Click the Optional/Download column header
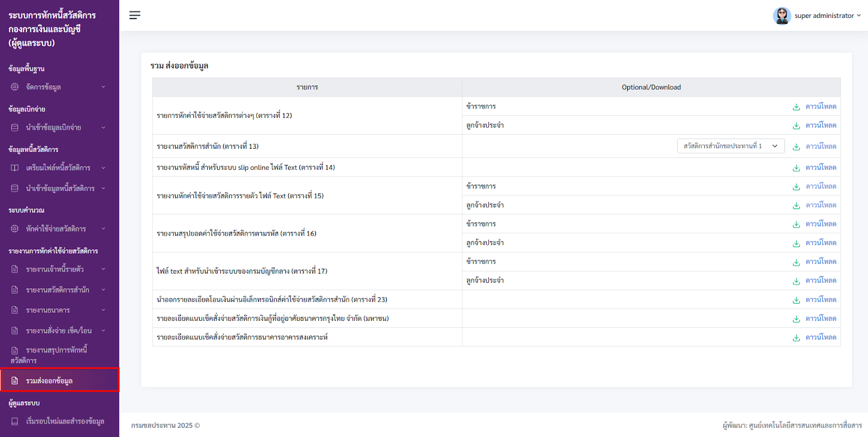The width and height of the screenshot is (868, 437). tap(651, 87)
